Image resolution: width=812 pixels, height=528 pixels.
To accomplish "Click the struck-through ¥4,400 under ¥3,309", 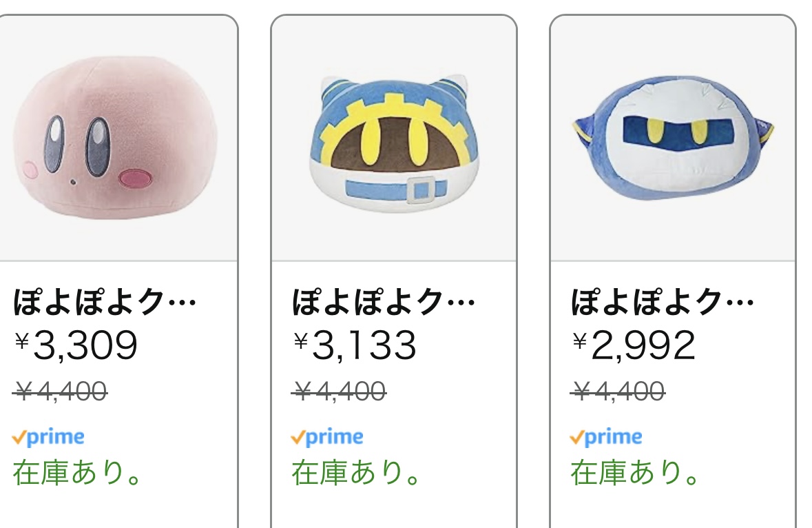I will click(61, 392).
